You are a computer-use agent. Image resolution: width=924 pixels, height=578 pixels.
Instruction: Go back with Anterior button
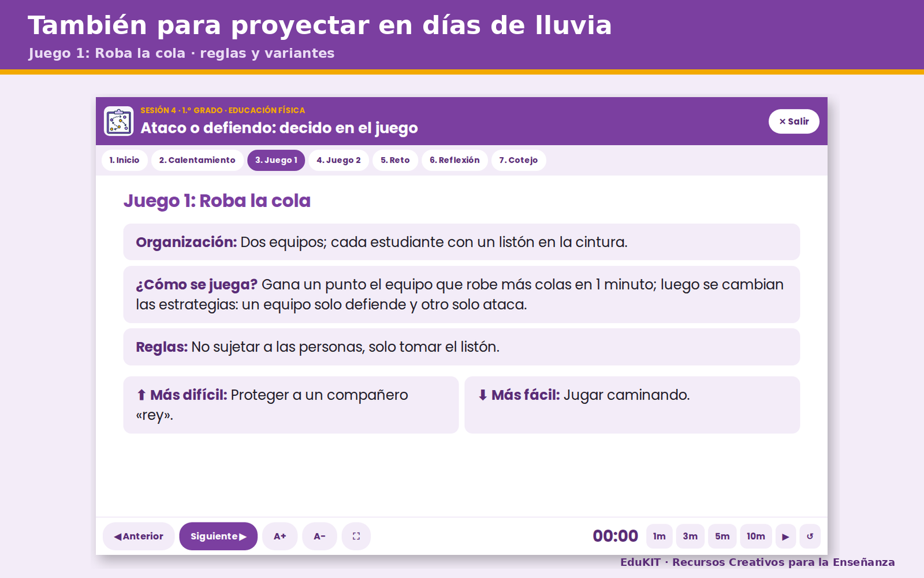[x=139, y=536]
